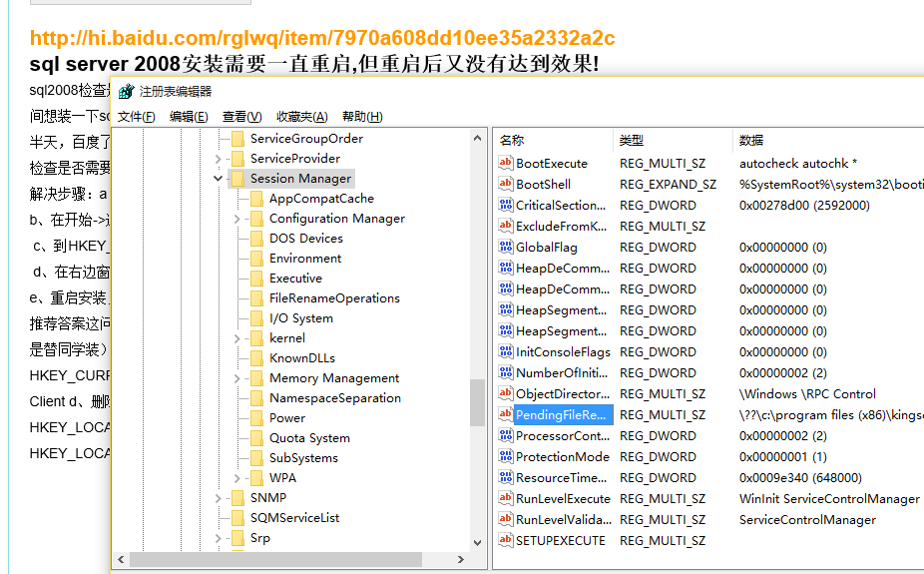Click the tree horizontal scrollbar left arrow
Image resolution: width=924 pixels, height=574 pixels.
pos(121,559)
